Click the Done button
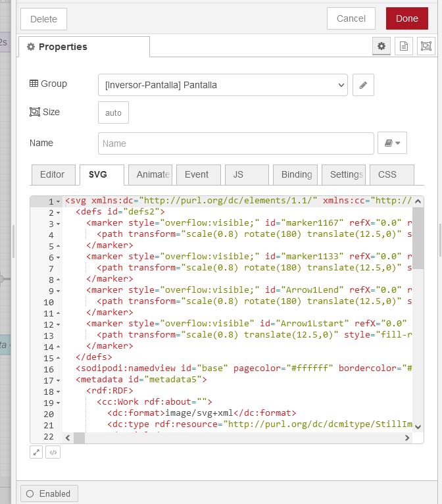 (x=407, y=18)
